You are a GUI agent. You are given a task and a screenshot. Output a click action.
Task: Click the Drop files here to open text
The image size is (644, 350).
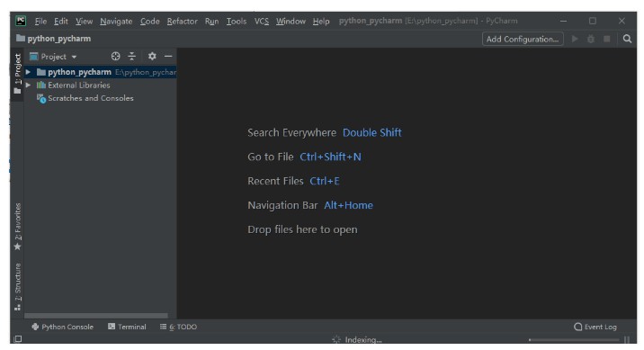click(302, 229)
